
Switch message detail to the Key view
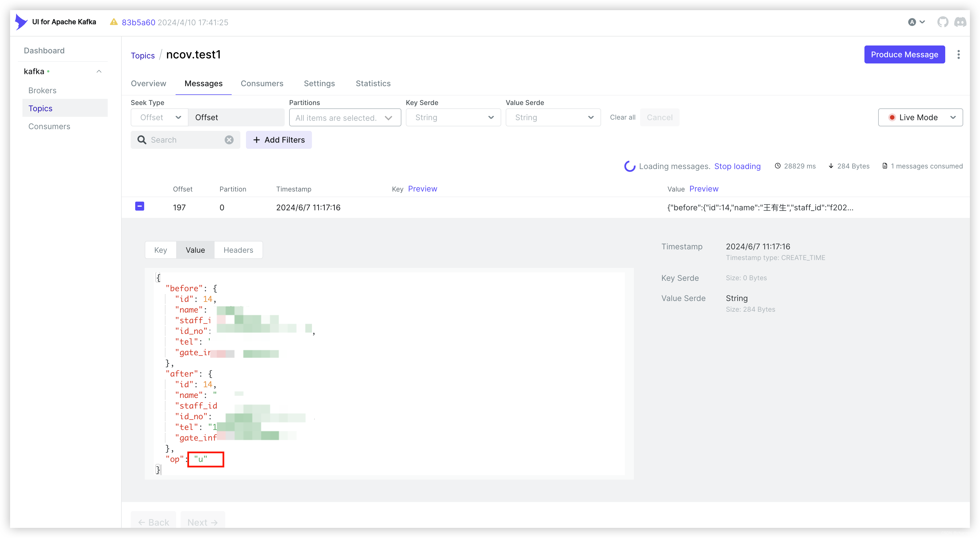(x=160, y=250)
